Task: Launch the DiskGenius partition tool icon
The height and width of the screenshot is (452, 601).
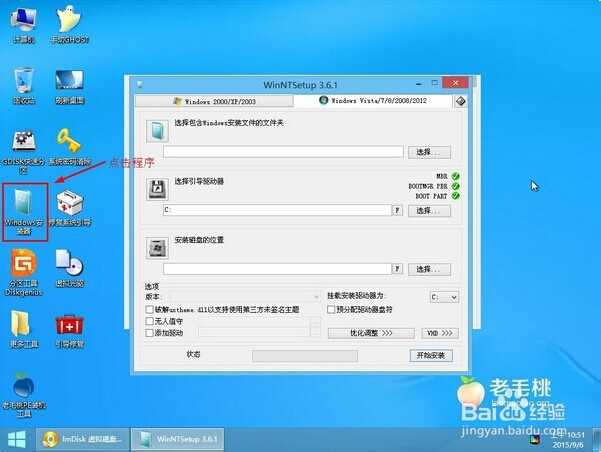Action: tap(23, 268)
